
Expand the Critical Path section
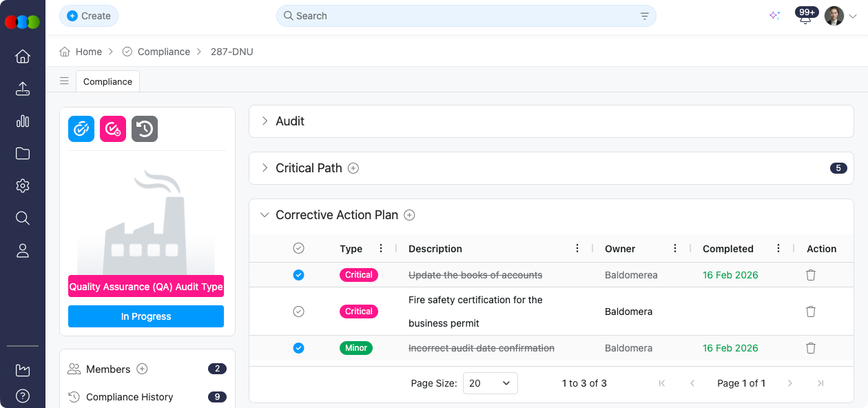(264, 167)
